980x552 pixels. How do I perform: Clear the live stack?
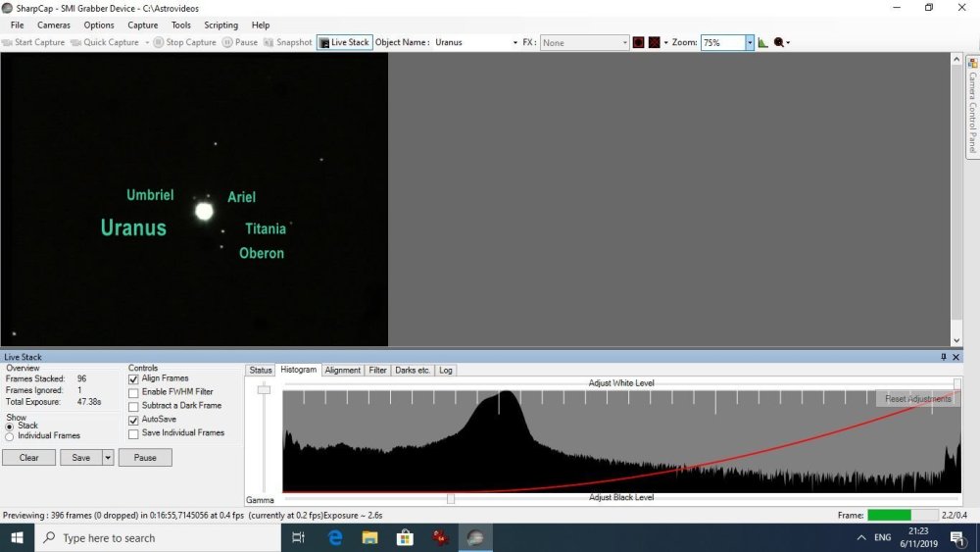point(29,458)
